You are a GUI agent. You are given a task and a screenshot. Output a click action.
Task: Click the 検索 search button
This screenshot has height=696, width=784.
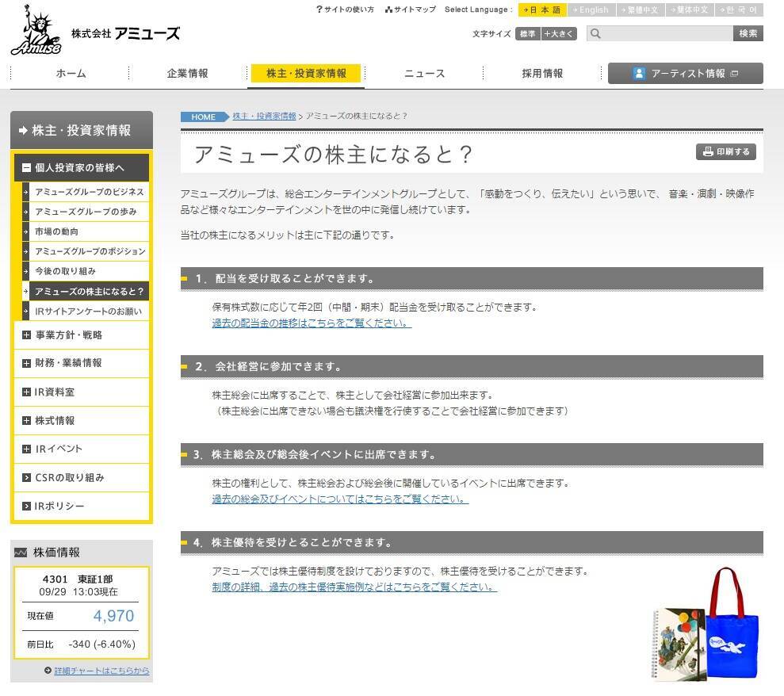748,33
